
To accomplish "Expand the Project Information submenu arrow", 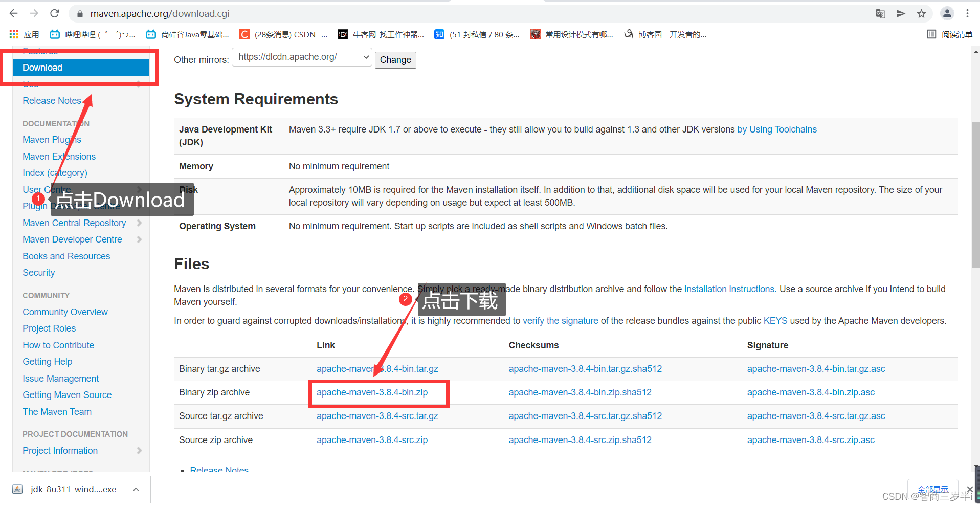I will click(139, 451).
